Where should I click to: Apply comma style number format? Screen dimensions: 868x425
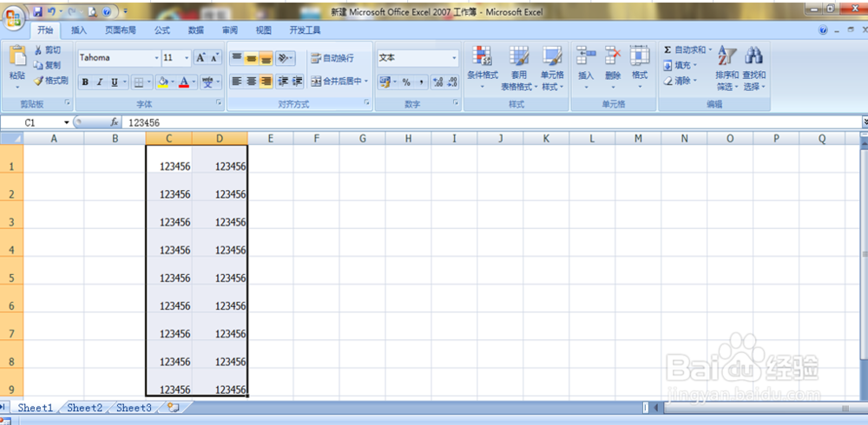click(421, 82)
